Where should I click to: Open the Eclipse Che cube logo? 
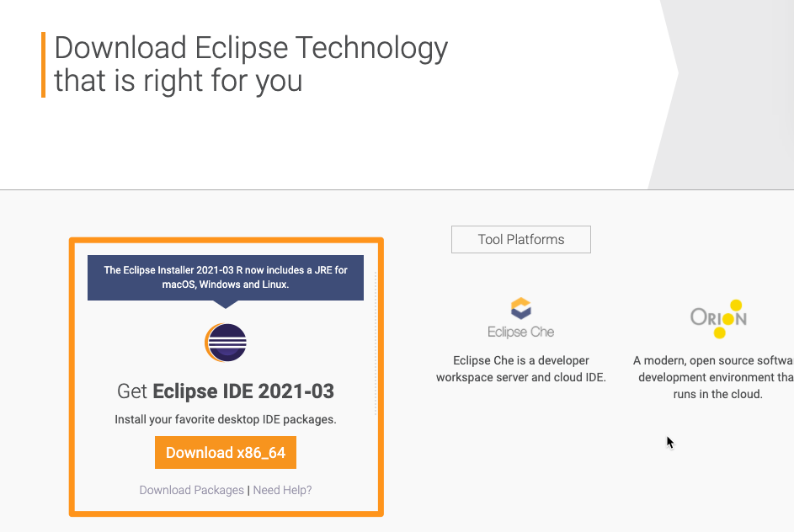pyautogui.click(x=520, y=308)
